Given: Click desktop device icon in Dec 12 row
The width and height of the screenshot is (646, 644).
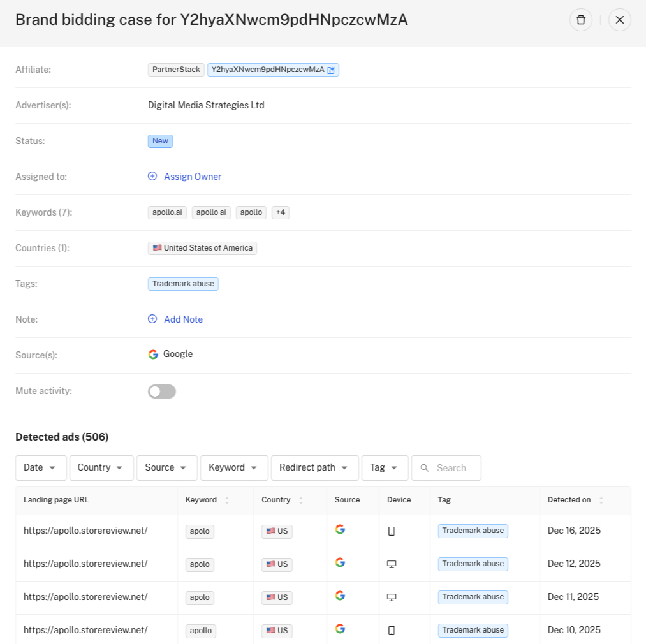Looking at the screenshot, I should (x=392, y=564).
